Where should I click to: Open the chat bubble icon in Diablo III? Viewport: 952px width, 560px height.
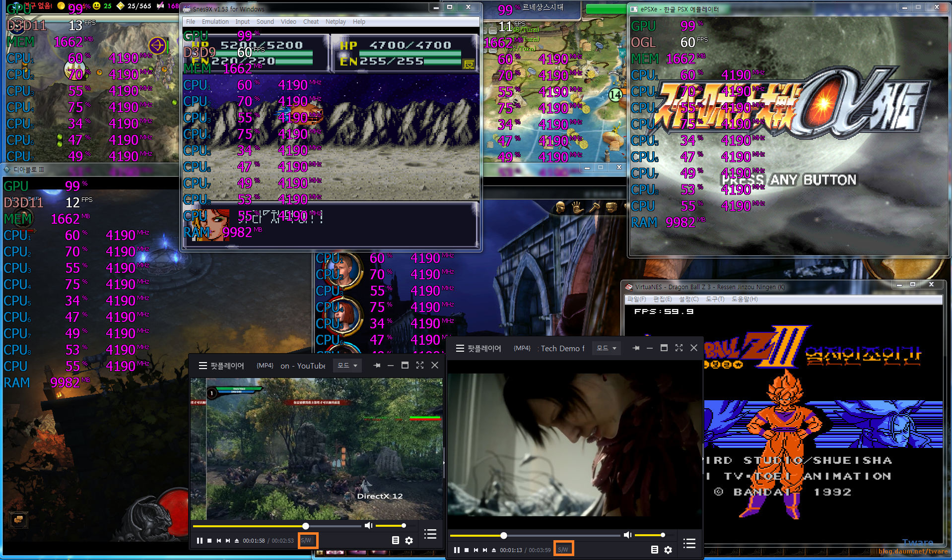coord(18,519)
